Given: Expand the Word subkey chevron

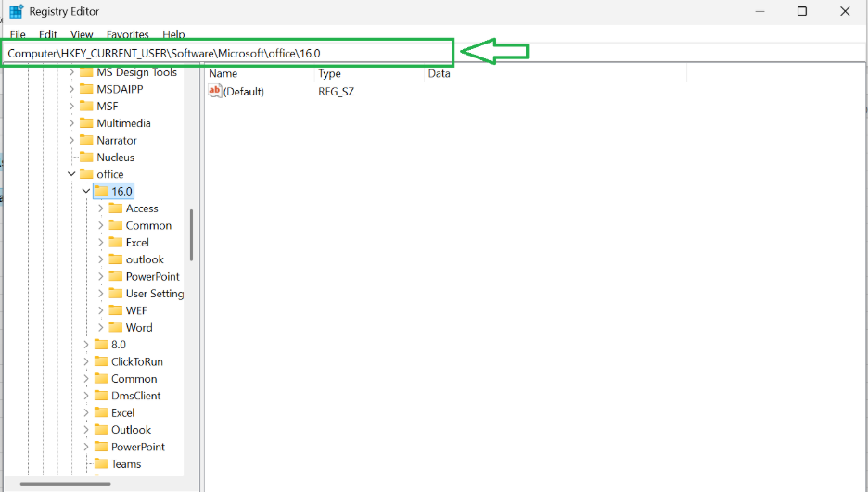Looking at the screenshot, I should (101, 328).
